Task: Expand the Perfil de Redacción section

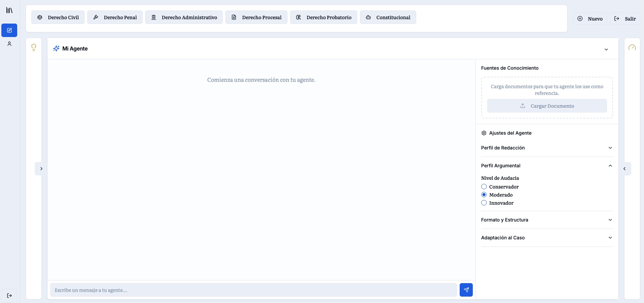Action: (546, 148)
